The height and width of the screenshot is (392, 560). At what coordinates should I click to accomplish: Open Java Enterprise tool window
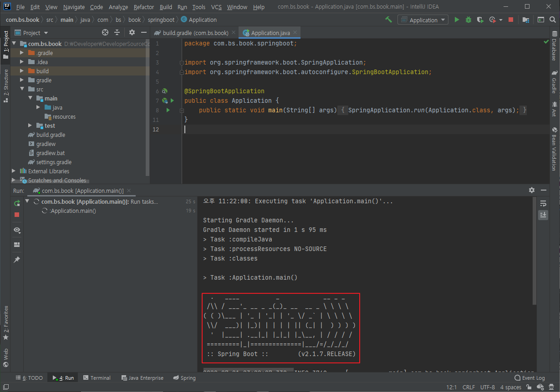click(x=143, y=378)
